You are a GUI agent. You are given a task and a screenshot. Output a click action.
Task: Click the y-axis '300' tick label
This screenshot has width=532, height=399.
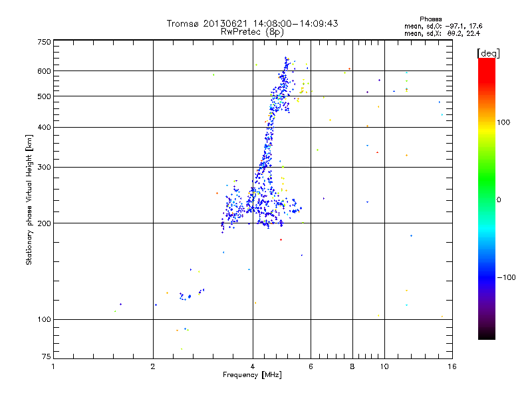[x=44, y=168]
